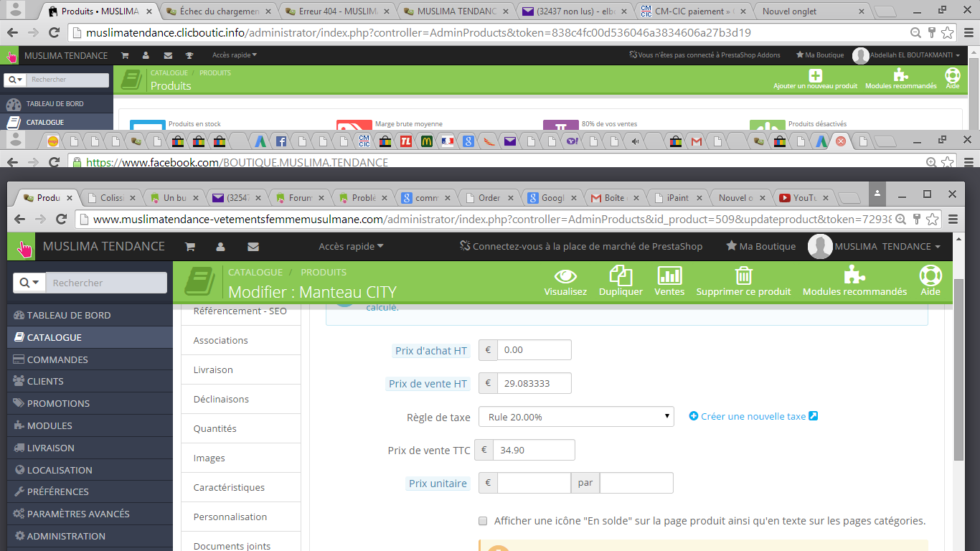Click 'Connectez-vous à la place de marché' link
Viewport: 980px width, 551px height.
pos(581,246)
